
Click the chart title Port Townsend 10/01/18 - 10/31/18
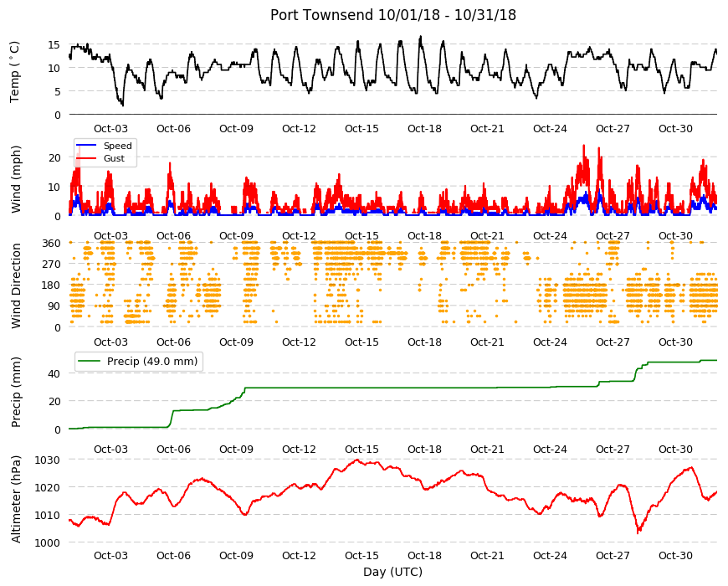392,15
